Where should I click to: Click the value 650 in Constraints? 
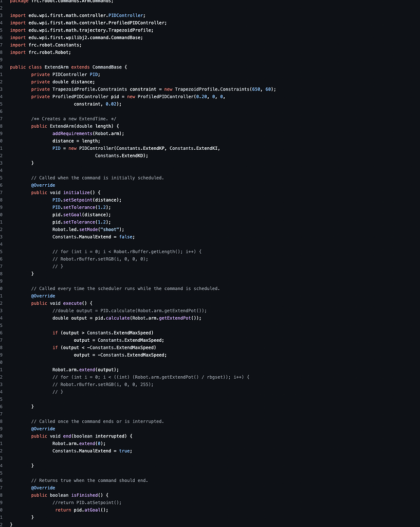[x=256, y=90]
